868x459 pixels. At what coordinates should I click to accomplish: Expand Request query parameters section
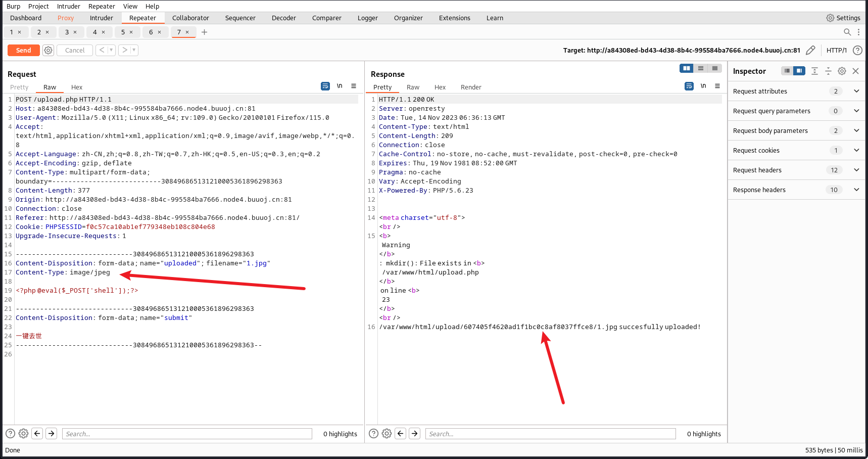click(796, 111)
